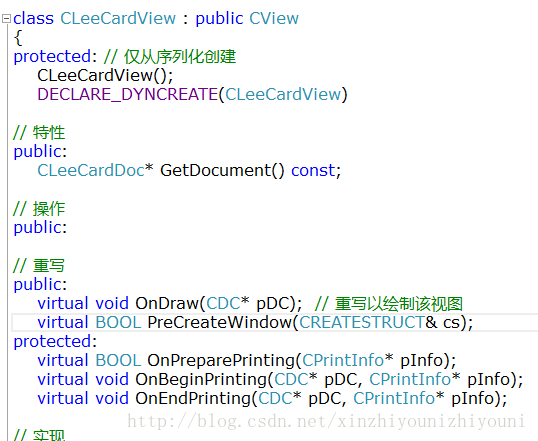538x441 pixels.
Task: Click the OnDraw function name
Action: 167,303
